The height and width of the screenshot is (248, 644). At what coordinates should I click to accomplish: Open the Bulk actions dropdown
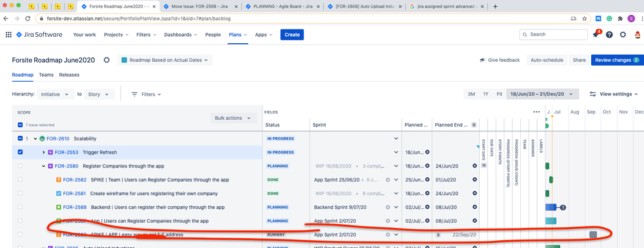(x=233, y=119)
